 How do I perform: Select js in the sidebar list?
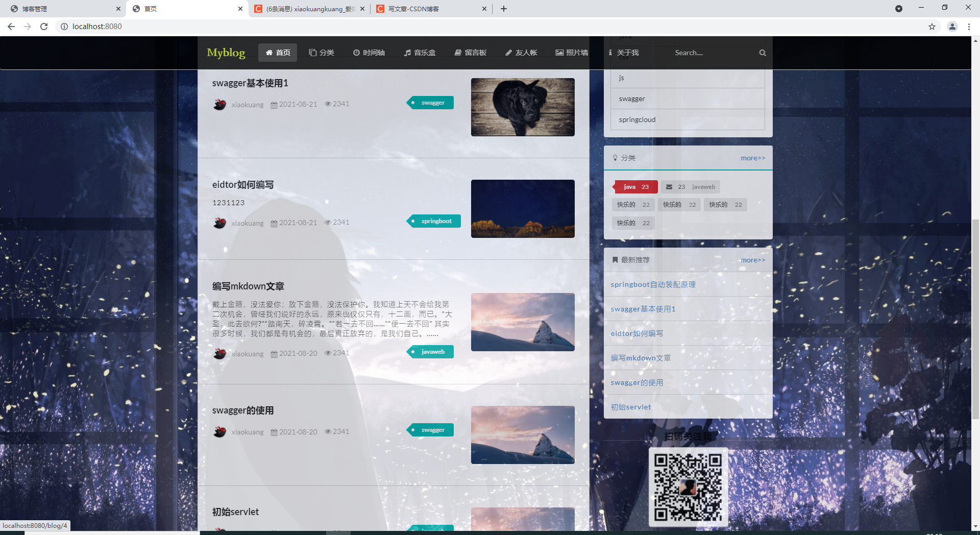tap(688, 78)
